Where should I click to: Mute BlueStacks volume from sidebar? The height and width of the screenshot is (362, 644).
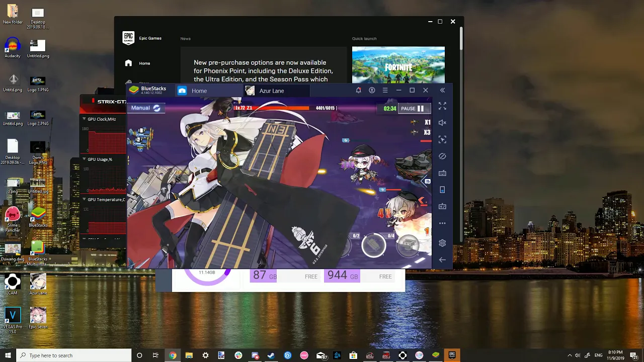(442, 123)
